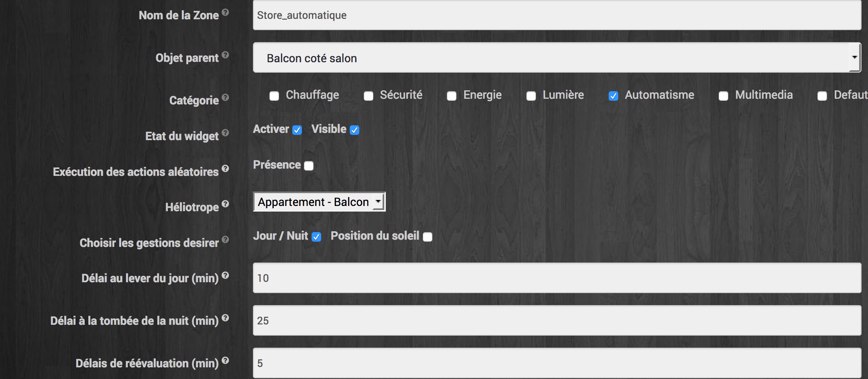
Task: Click help icon for Délai à la tombée de la nuit
Action: (x=225, y=318)
